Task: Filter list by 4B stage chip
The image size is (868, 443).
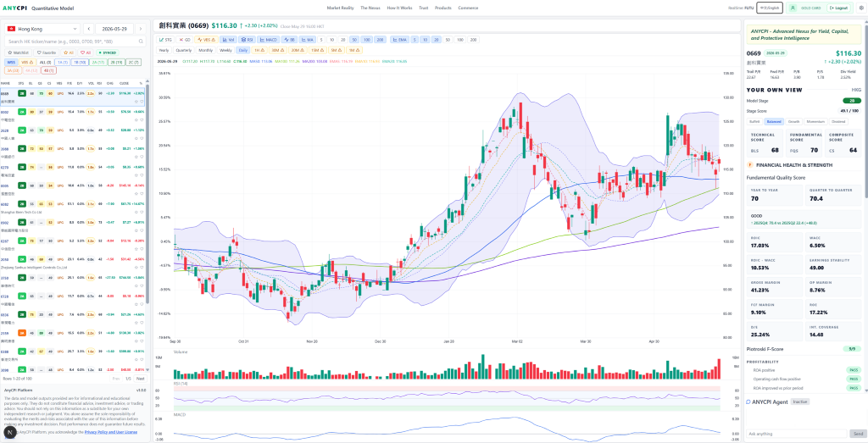Action: (x=48, y=70)
